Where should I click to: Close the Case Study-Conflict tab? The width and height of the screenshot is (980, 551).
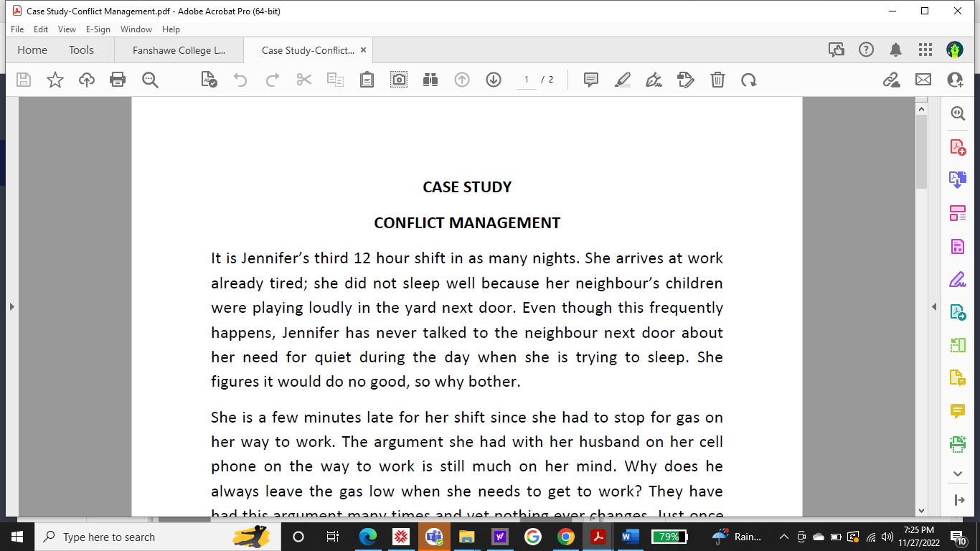(x=363, y=50)
